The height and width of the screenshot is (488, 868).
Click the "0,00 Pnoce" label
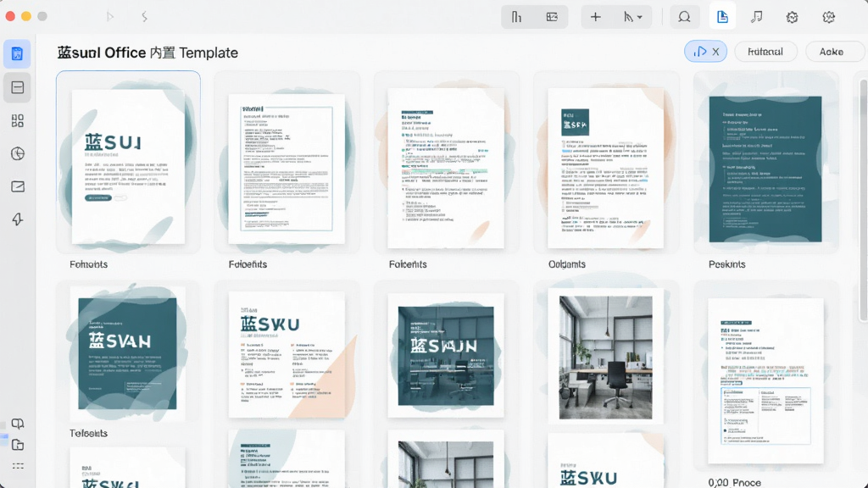click(735, 482)
